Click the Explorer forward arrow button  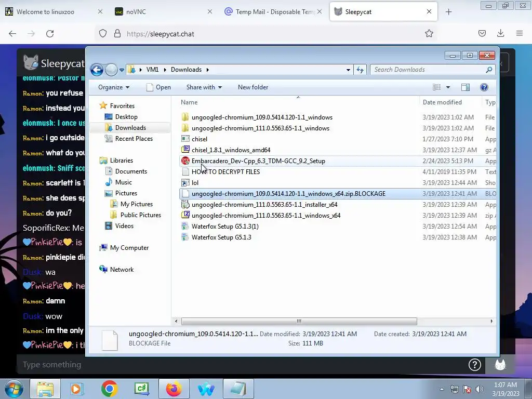coord(111,70)
